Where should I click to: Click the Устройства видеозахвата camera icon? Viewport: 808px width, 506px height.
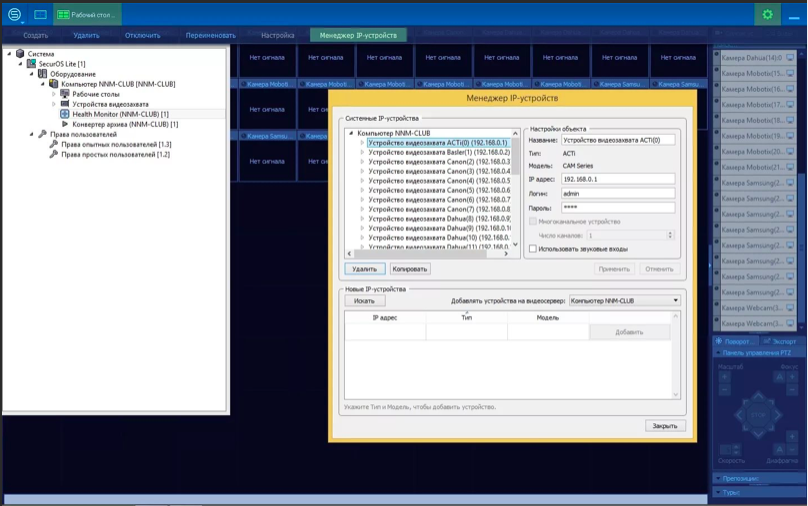tap(65, 104)
